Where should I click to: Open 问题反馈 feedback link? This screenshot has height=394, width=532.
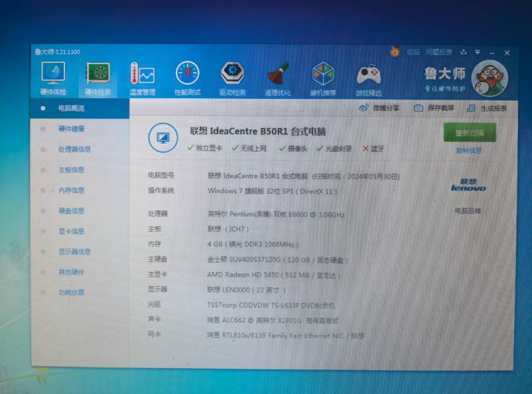439,52
